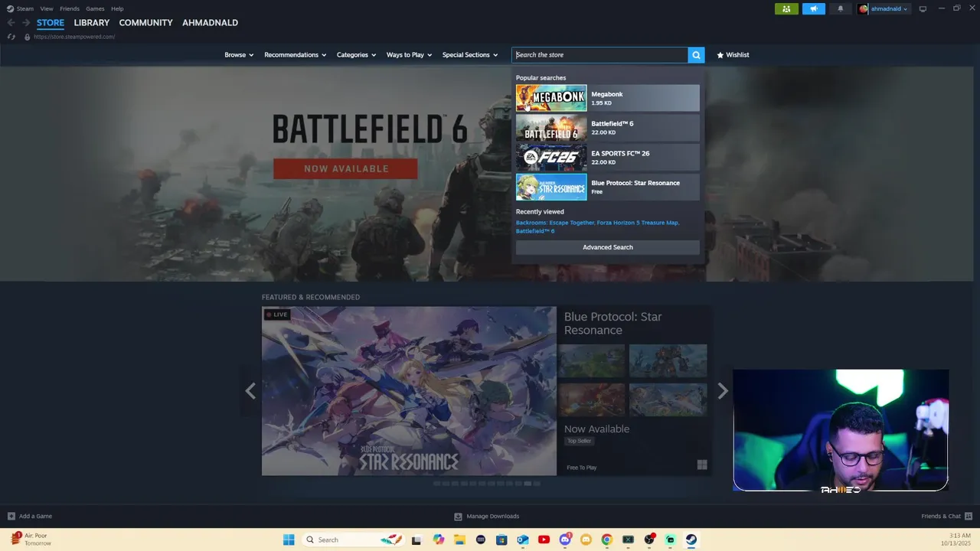Click the Top Seller tag

point(579,441)
